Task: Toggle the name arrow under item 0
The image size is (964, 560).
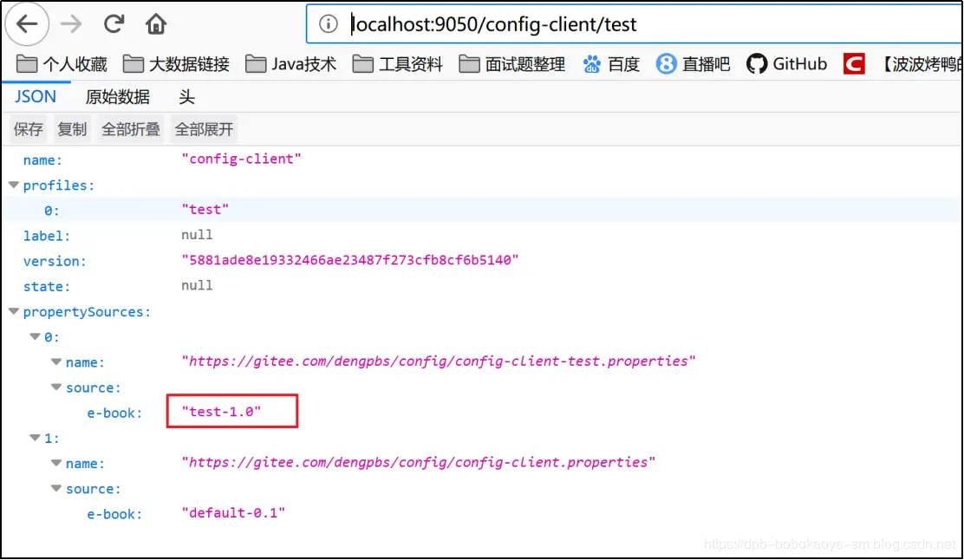Action: click(56, 362)
